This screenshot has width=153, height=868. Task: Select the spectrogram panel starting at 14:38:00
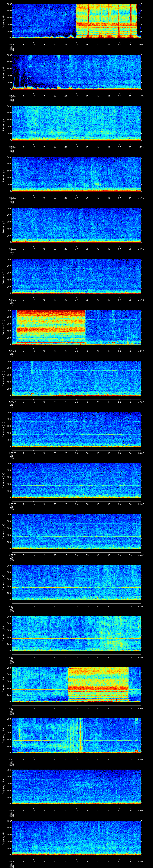pyautogui.click(x=76, y=481)
